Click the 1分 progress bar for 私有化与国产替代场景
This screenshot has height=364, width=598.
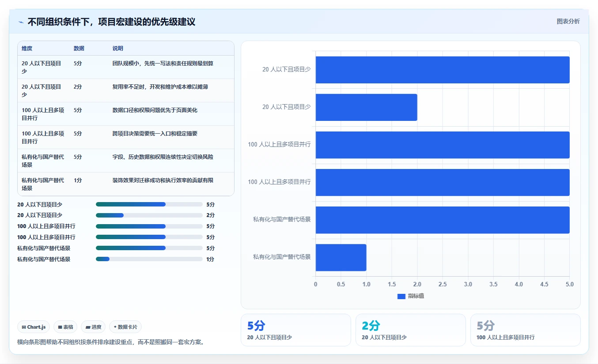tap(149, 259)
